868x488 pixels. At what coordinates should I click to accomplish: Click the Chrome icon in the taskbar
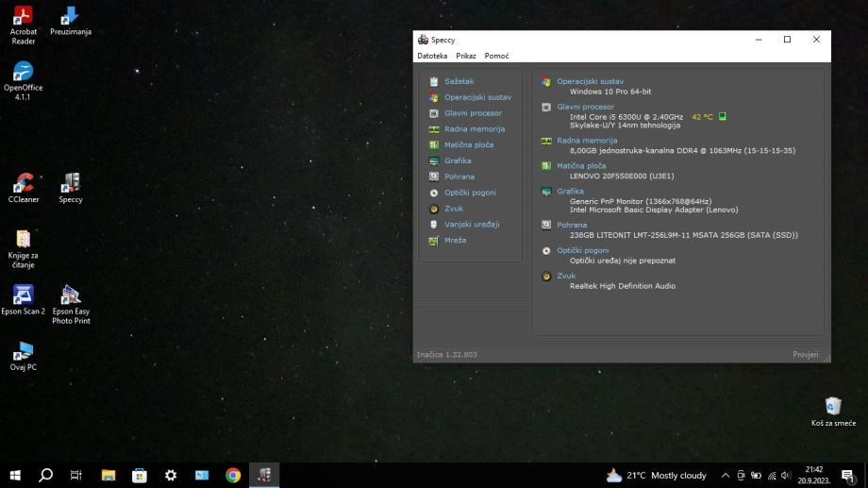(233, 476)
